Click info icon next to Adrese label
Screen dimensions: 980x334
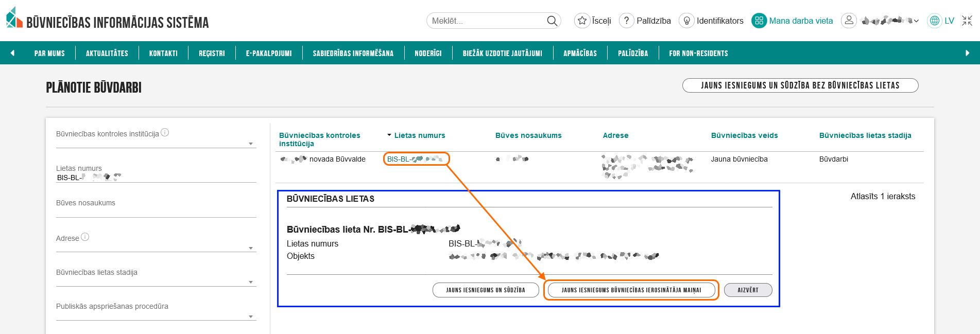pyautogui.click(x=85, y=237)
